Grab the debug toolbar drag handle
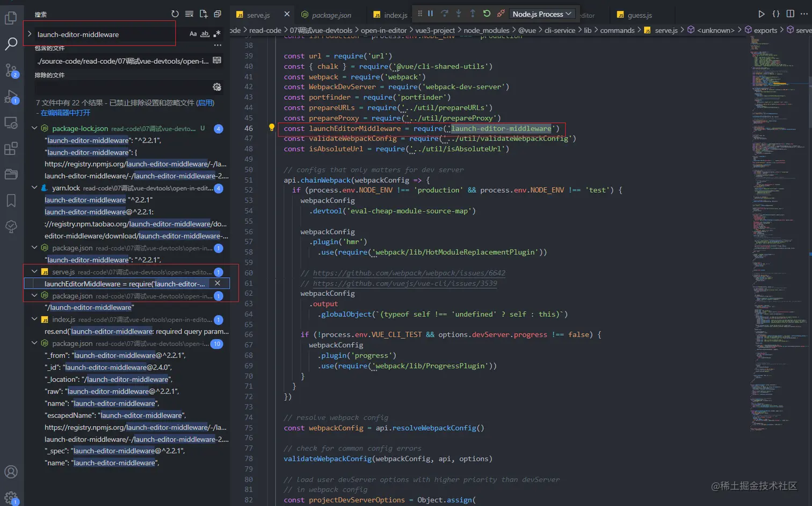Screen dimensions: 812x506 pos(420,13)
